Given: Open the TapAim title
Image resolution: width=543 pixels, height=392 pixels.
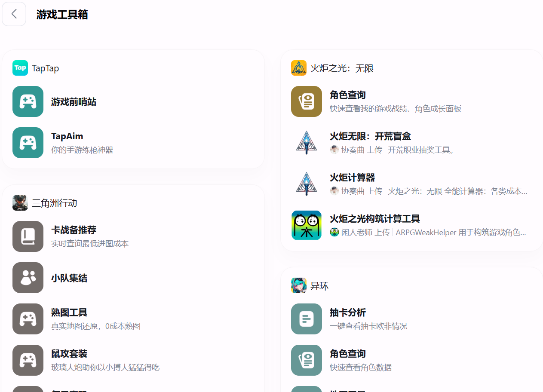Looking at the screenshot, I should pos(67,136).
